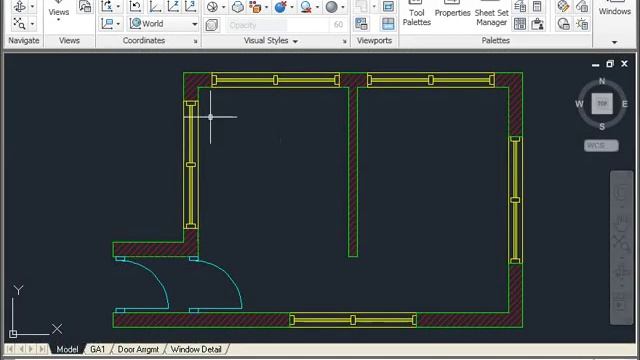Click the UCS Z-Axis Vector icon
Viewport: 640px width, 360px height.
click(x=173, y=6)
